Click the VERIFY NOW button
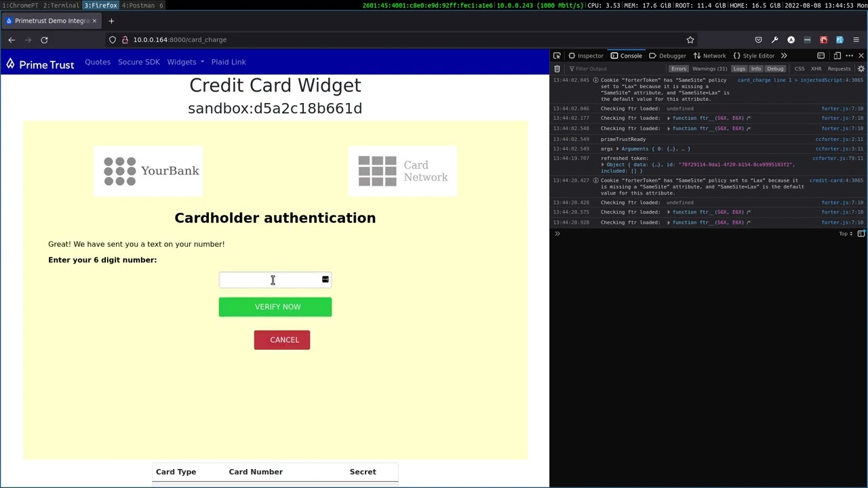868x488 pixels. click(x=275, y=307)
